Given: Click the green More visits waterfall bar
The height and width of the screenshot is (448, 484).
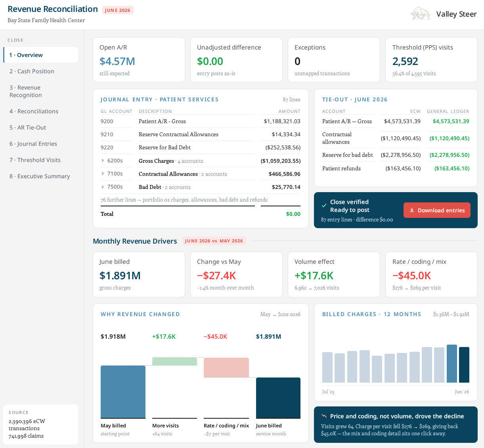Looking at the screenshot, I should [174, 362].
